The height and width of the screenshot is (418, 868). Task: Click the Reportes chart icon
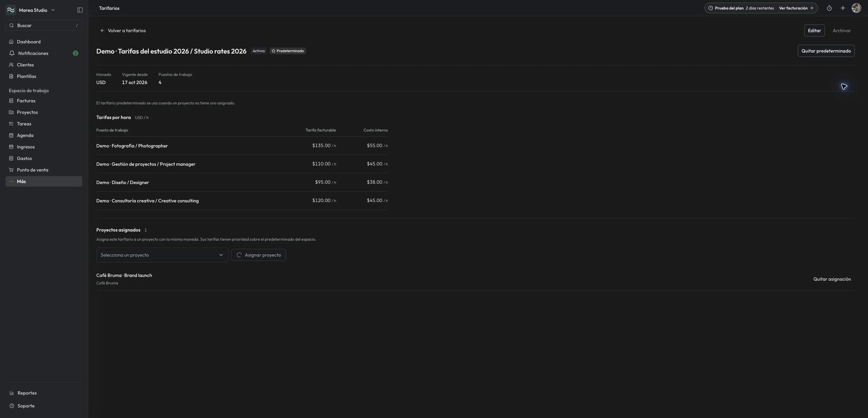pyautogui.click(x=12, y=393)
